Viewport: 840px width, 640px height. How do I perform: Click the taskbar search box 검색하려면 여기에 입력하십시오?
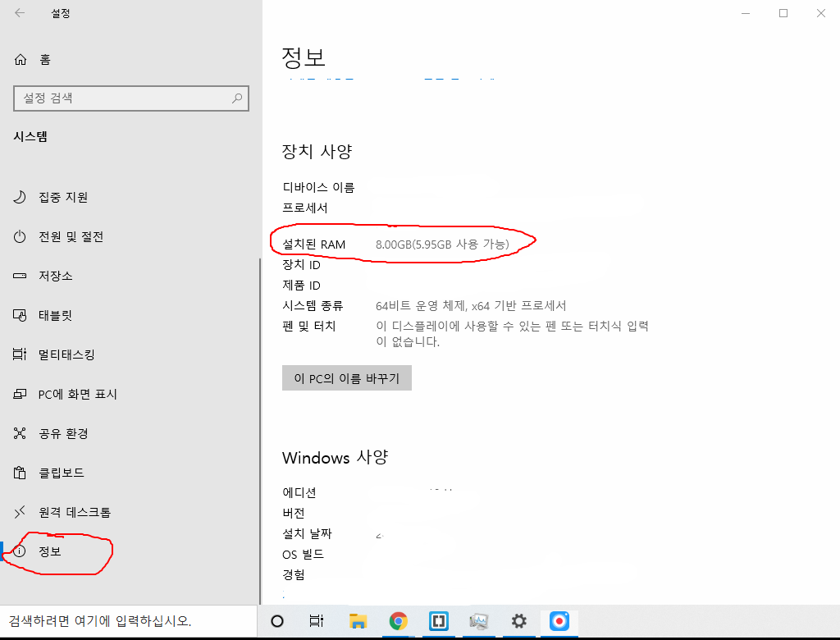(x=129, y=620)
